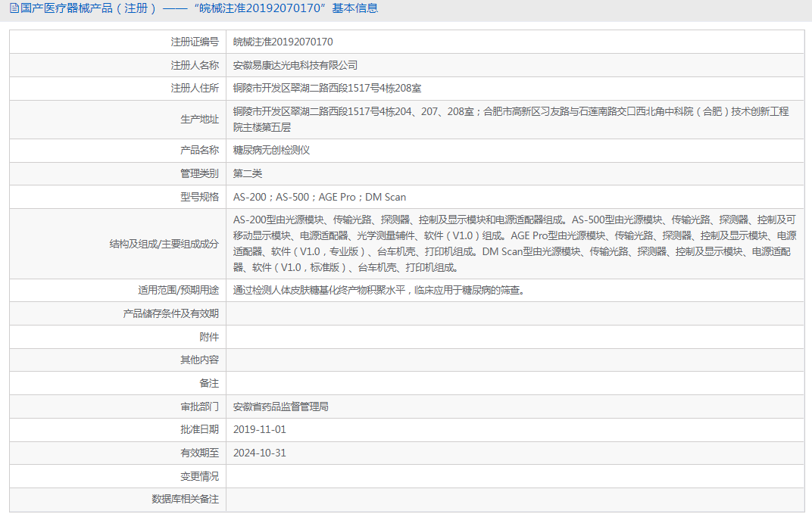
Task: Click the 附件 label
Action: click(x=209, y=337)
